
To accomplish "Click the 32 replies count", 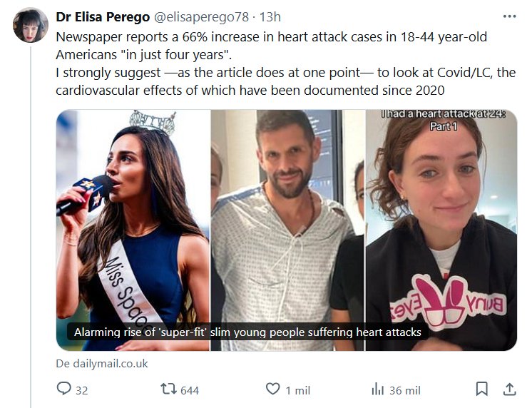I will tap(81, 390).
